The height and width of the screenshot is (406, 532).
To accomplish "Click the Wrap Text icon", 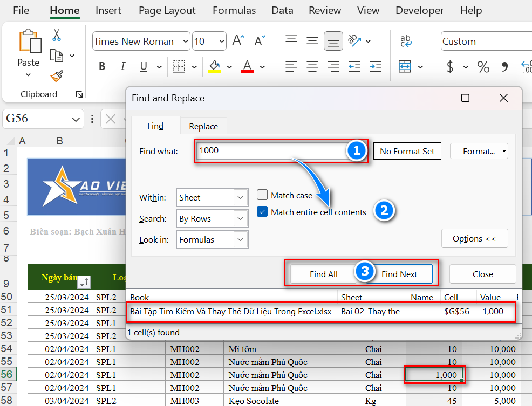I will [406, 41].
